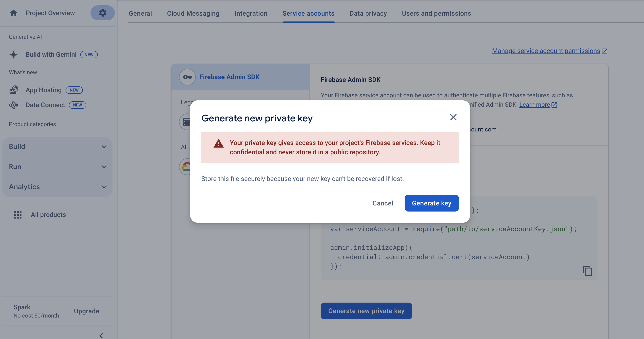Click the Firebase Admin SDK key icon

(x=187, y=77)
